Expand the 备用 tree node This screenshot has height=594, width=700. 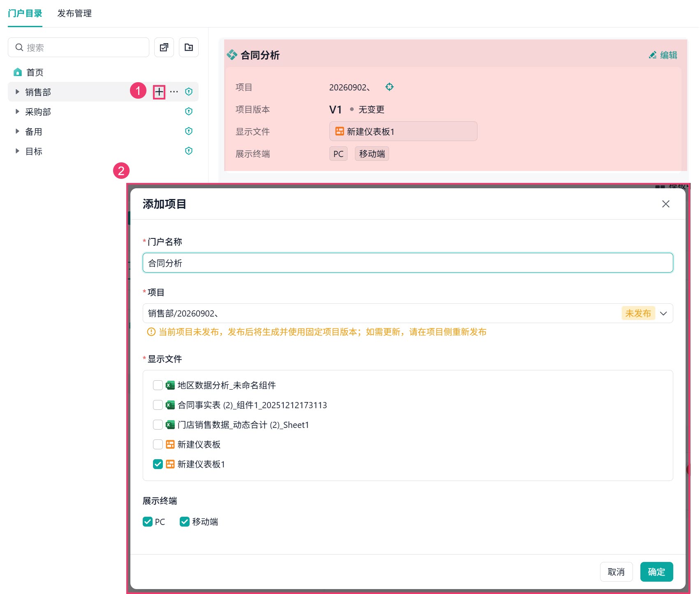coord(17,131)
